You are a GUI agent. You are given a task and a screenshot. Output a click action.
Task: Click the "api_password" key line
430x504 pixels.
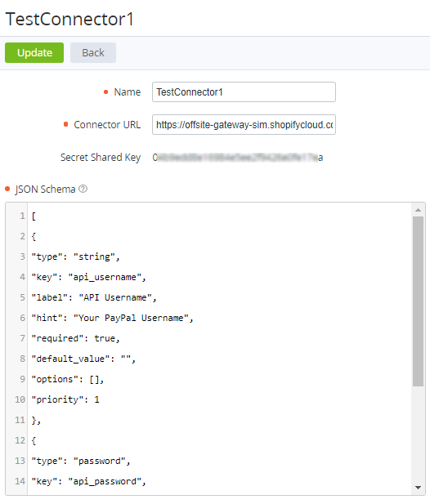(x=88, y=481)
